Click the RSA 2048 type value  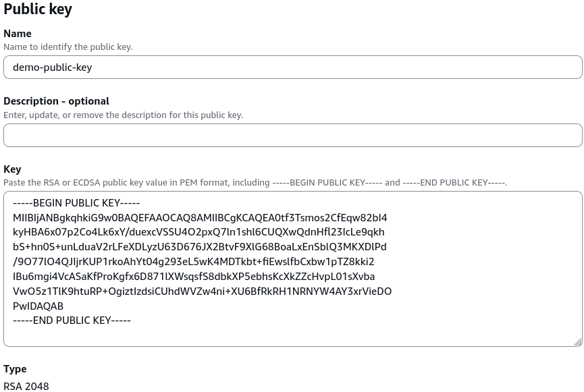(26, 387)
